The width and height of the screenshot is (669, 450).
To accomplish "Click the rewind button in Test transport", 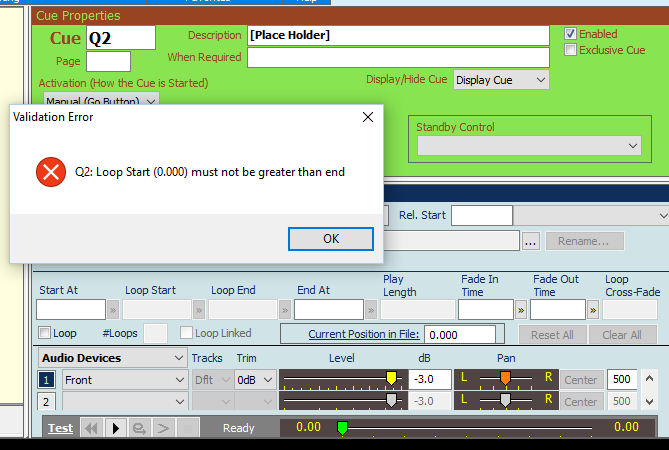I will [91, 428].
